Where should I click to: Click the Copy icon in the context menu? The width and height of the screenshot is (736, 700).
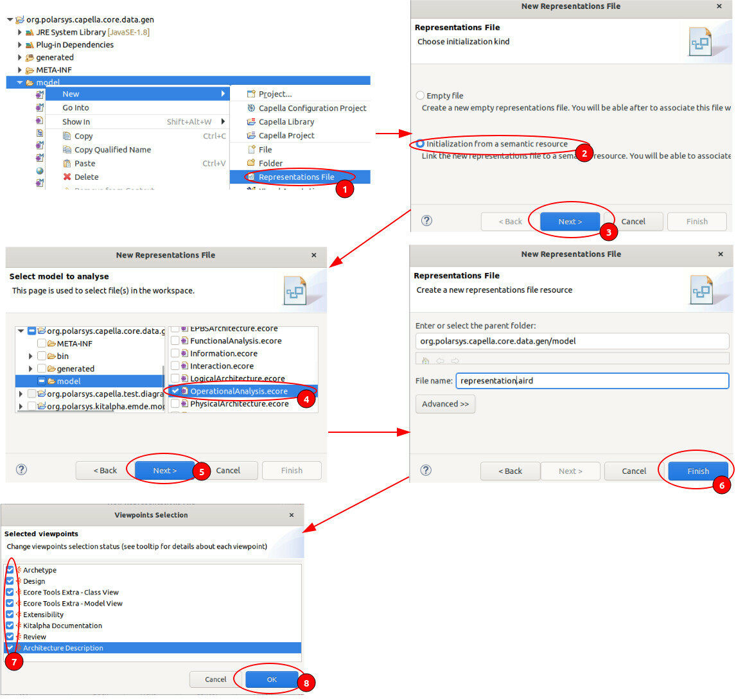[x=67, y=136]
